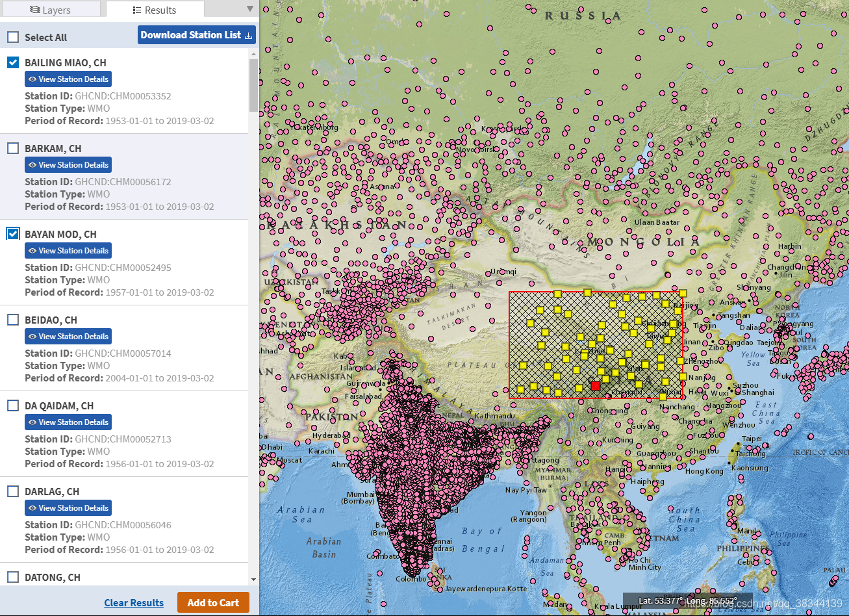View Station Details for BARKAM
This screenshot has width=849, height=616.
click(68, 165)
